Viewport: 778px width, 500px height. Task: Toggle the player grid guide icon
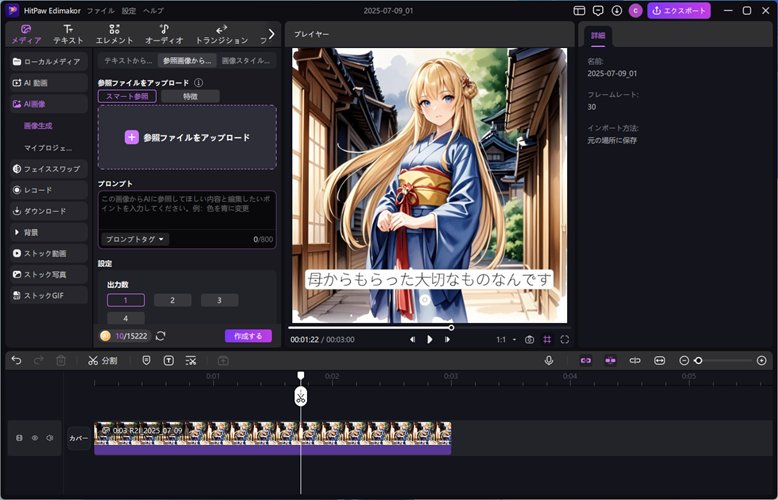pos(547,339)
